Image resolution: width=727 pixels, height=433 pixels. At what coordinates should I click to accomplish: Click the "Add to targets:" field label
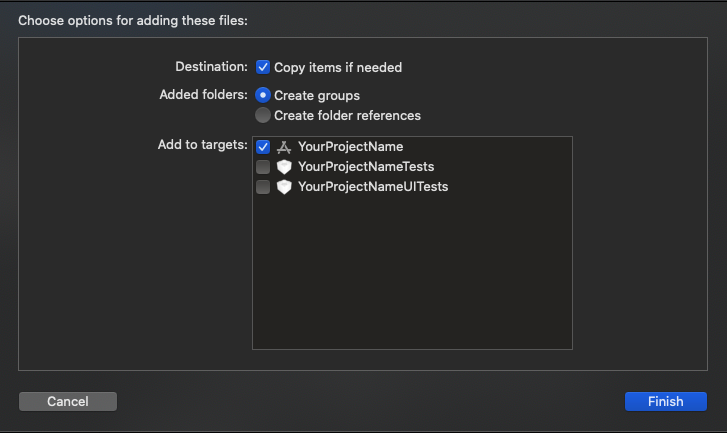pyautogui.click(x=202, y=145)
